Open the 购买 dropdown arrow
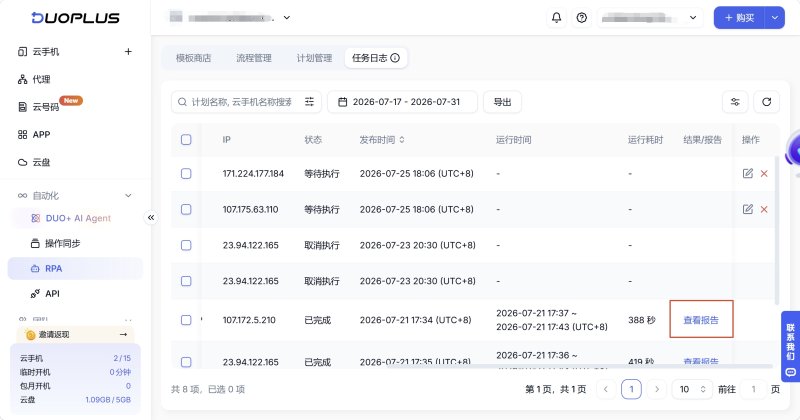Image resolution: width=800 pixels, height=420 pixels. coord(774,18)
